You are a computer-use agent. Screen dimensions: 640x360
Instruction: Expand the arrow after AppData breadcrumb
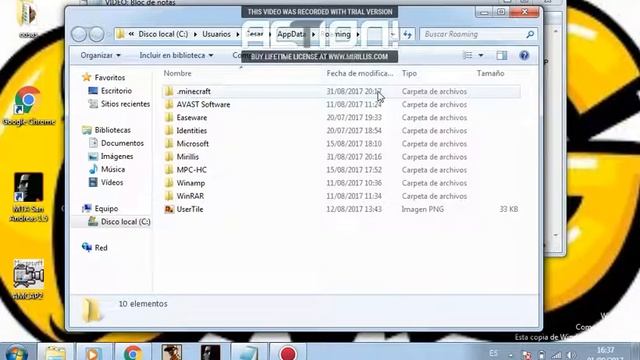pos(313,34)
